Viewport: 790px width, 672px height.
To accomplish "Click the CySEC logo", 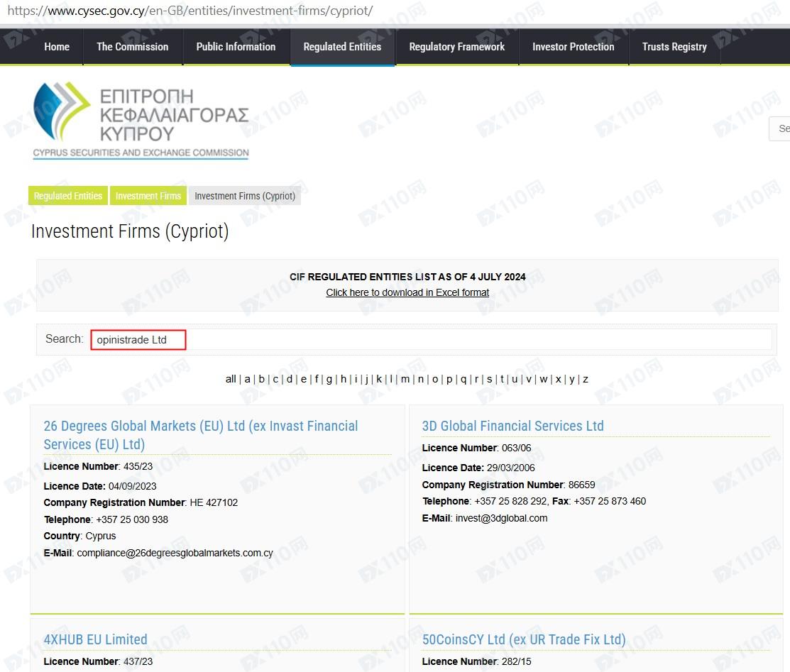I will click(141, 121).
